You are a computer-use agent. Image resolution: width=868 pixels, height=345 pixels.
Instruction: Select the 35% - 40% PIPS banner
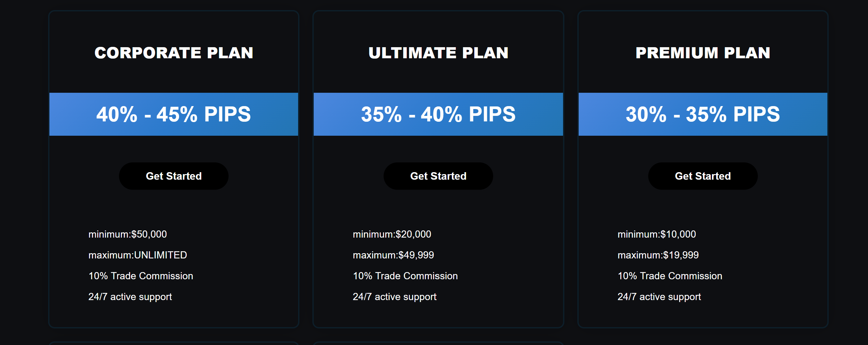coord(438,114)
